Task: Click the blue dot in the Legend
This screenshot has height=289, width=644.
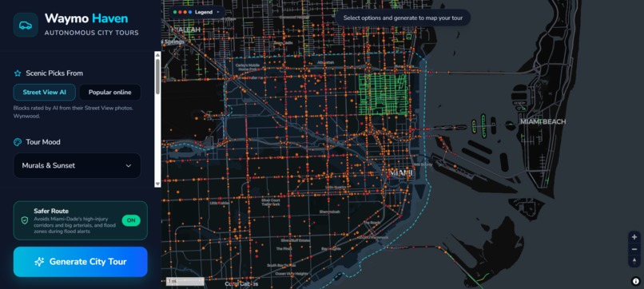Action: click(x=190, y=12)
